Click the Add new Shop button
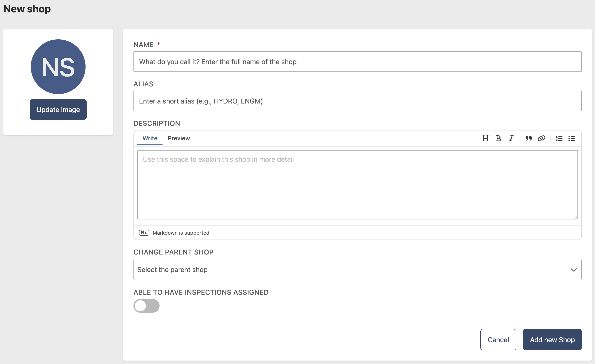 552,339
